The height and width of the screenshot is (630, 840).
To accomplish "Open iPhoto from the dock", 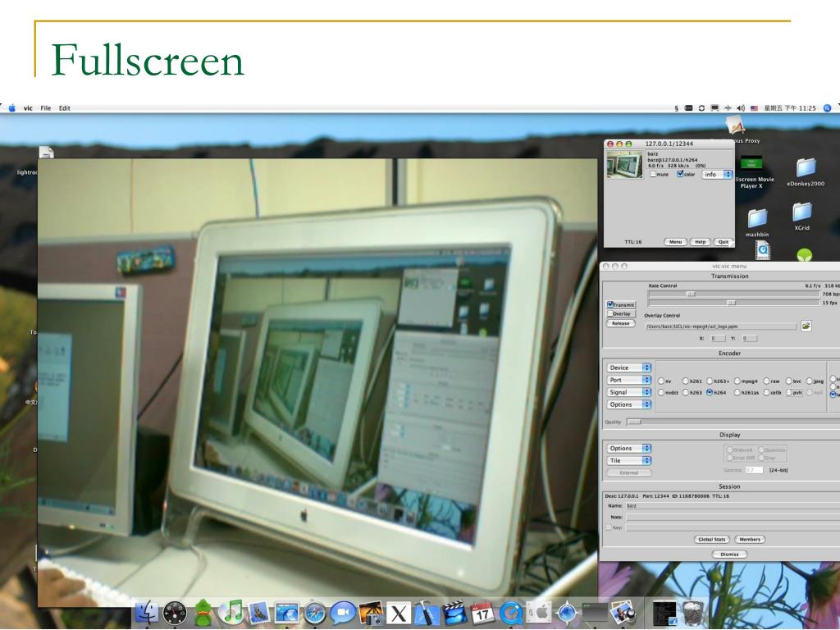I will click(x=372, y=612).
